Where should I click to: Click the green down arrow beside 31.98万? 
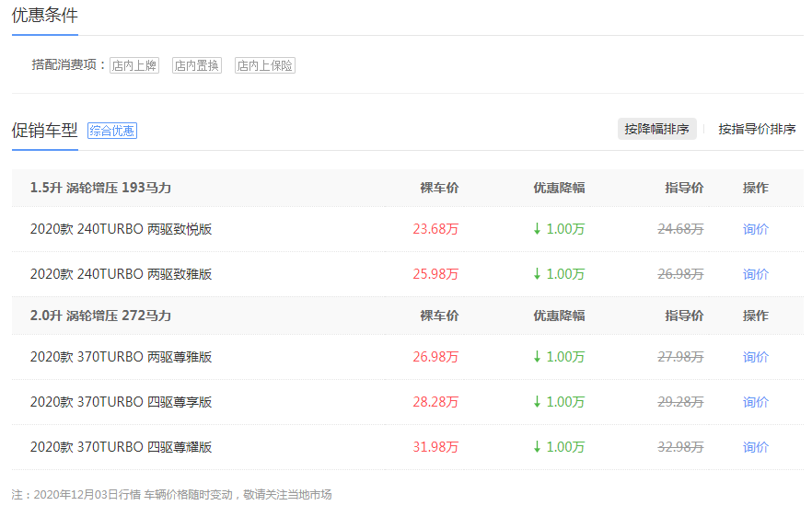click(537, 447)
